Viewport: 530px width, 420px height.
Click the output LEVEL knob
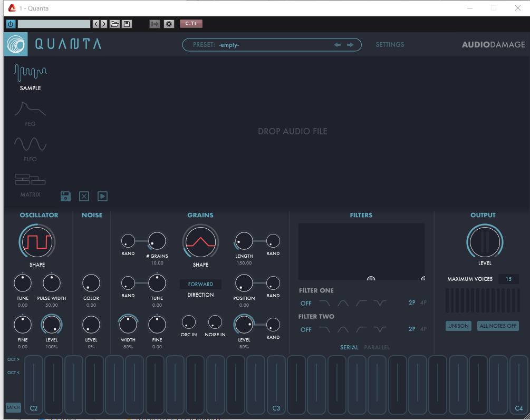point(485,242)
